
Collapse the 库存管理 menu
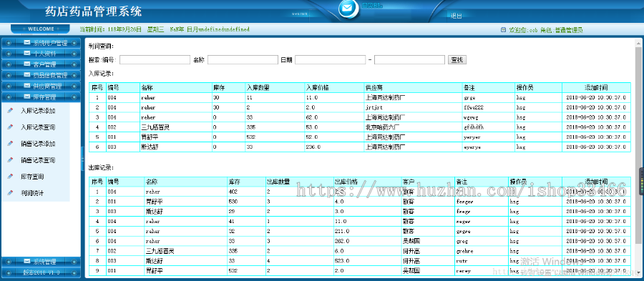point(41,97)
